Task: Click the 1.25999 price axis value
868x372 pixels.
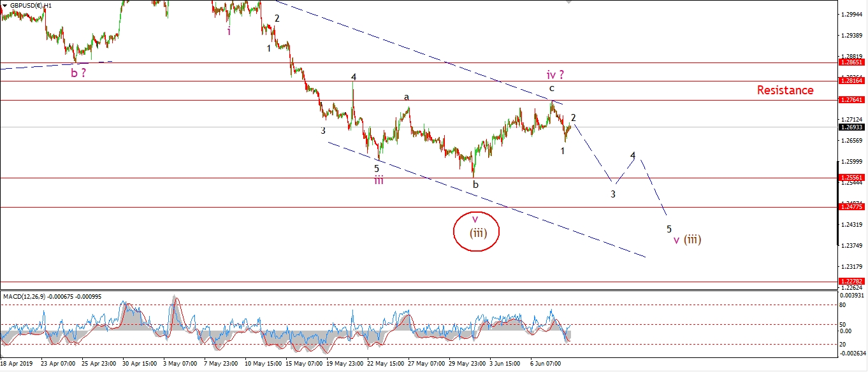Action: point(853,161)
